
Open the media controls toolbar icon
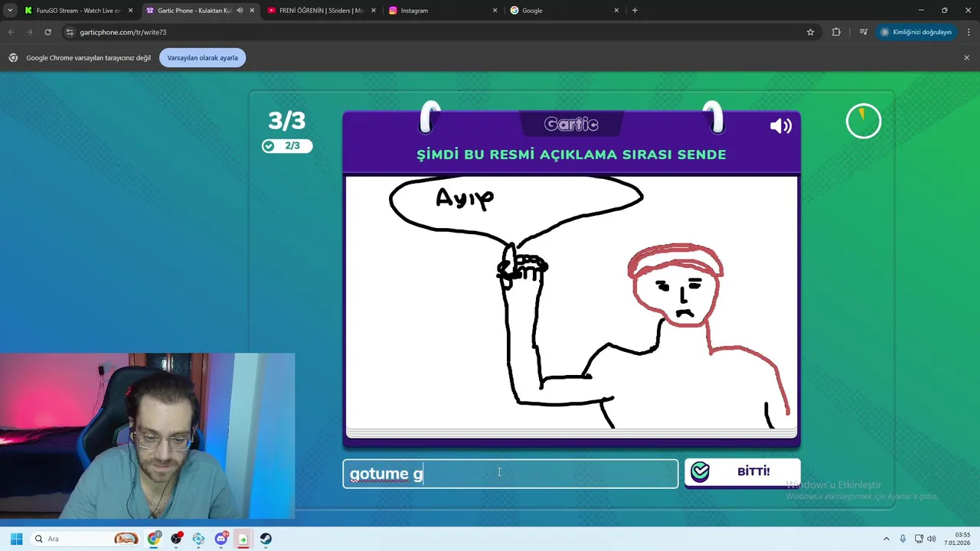(863, 32)
